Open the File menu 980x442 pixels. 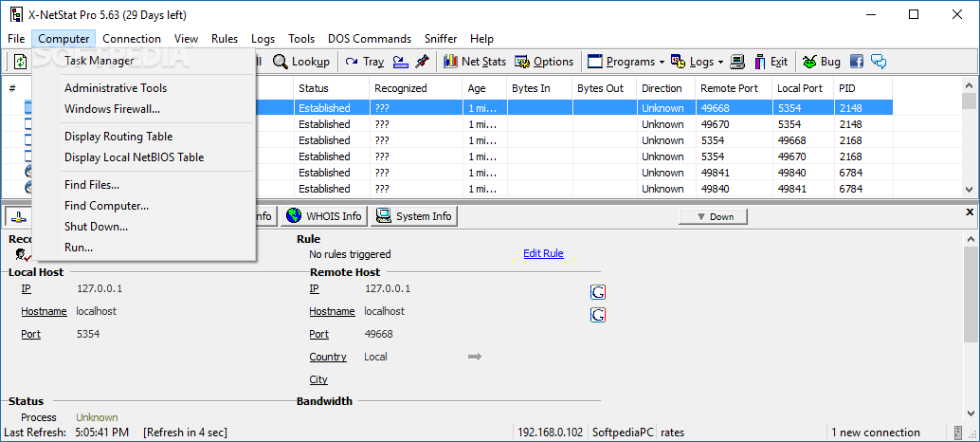[x=16, y=39]
